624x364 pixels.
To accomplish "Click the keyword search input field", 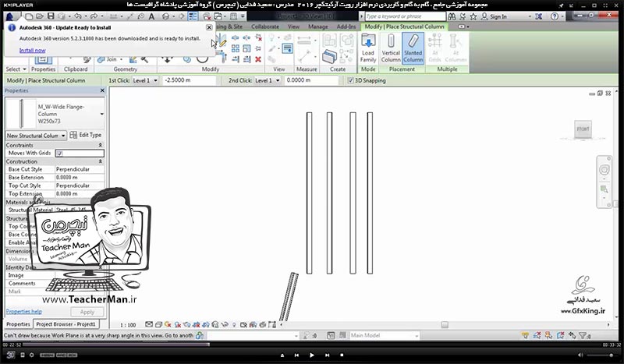I will click(405, 16).
